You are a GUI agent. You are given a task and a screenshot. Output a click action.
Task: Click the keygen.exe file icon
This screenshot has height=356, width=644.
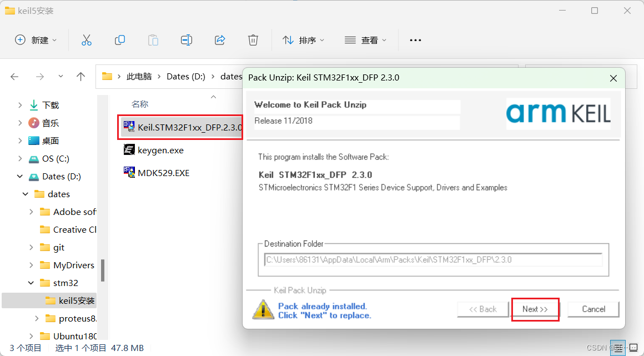(129, 149)
